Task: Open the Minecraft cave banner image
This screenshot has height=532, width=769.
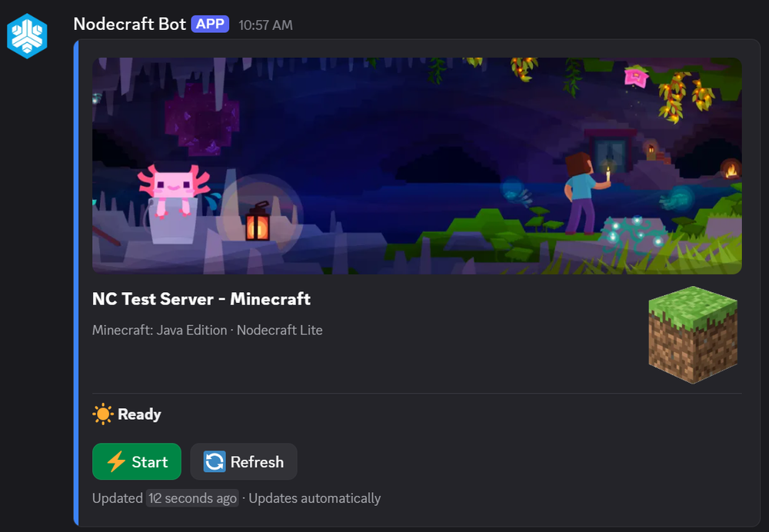Action: click(x=417, y=166)
